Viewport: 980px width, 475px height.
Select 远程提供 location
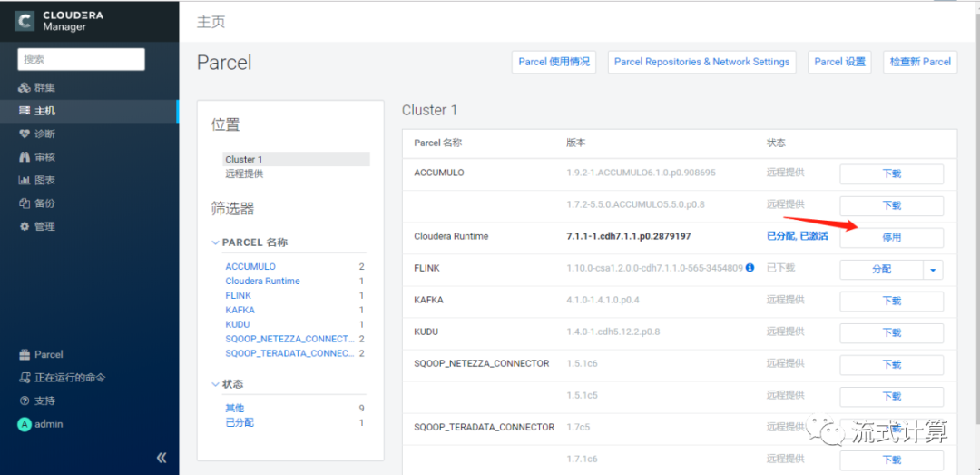click(x=244, y=174)
